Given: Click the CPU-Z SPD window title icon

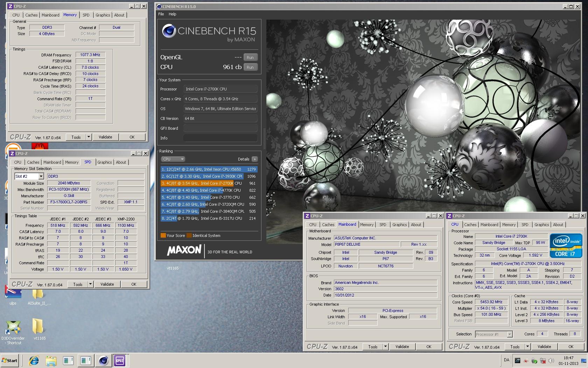Looking at the screenshot, I should pos(12,154).
